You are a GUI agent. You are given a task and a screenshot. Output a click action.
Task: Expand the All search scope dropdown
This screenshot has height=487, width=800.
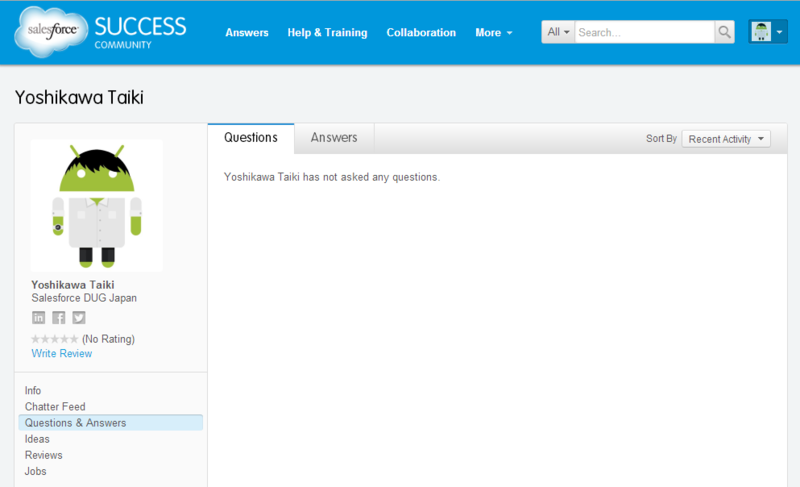pyautogui.click(x=558, y=32)
